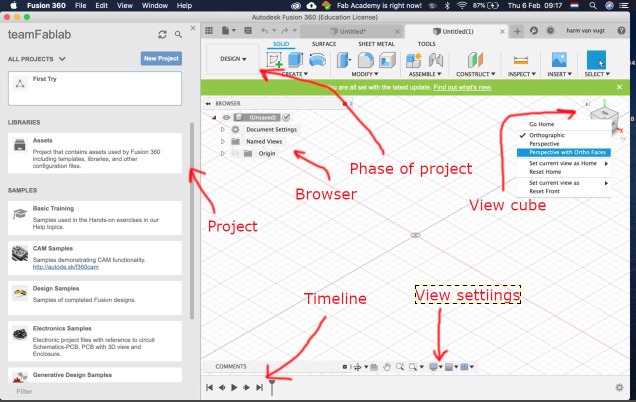Toggle visibility eye of (Unsaved) component
636x402 pixels.
tap(226, 118)
